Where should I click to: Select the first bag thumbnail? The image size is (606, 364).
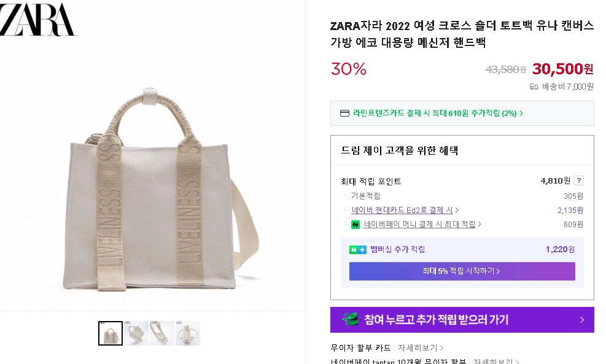[x=110, y=332]
